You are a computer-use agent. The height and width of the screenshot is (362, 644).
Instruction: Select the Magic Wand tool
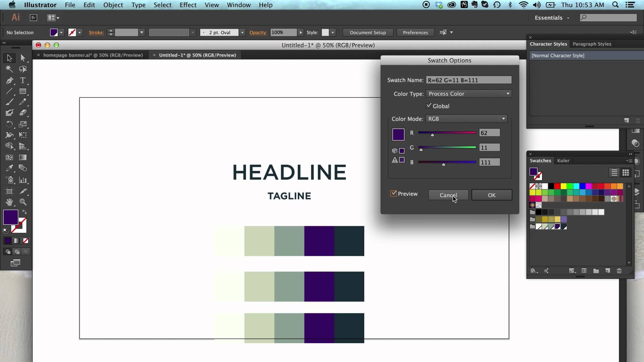pos(9,69)
